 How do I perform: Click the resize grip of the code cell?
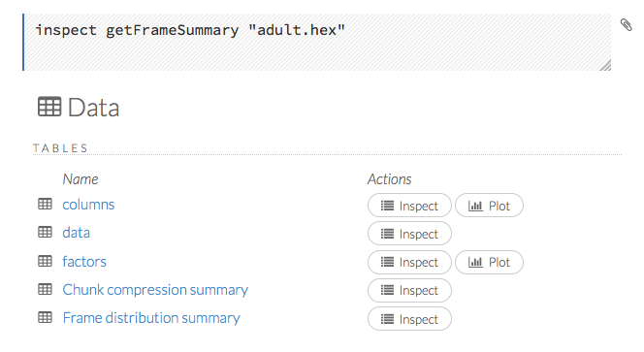click(605, 65)
